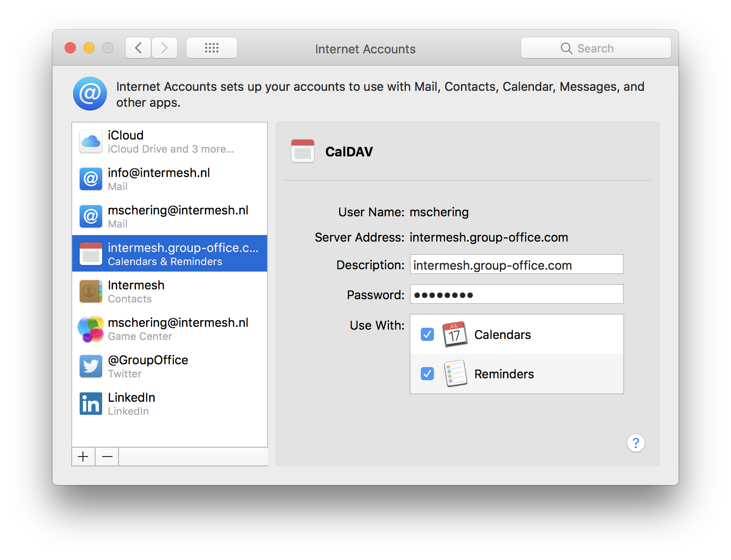Click the blue Internet Accounts @ icon
Image resolution: width=731 pixels, height=560 pixels.
click(x=90, y=94)
